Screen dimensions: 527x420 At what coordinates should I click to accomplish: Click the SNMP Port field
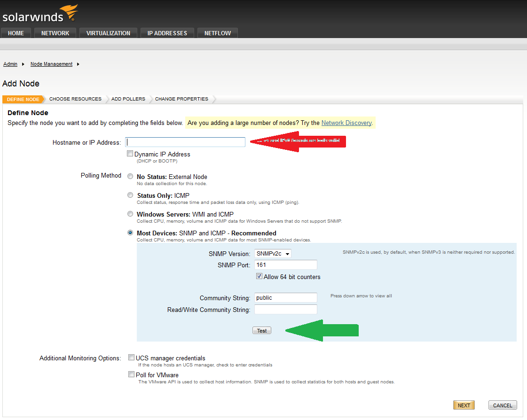tap(286, 265)
